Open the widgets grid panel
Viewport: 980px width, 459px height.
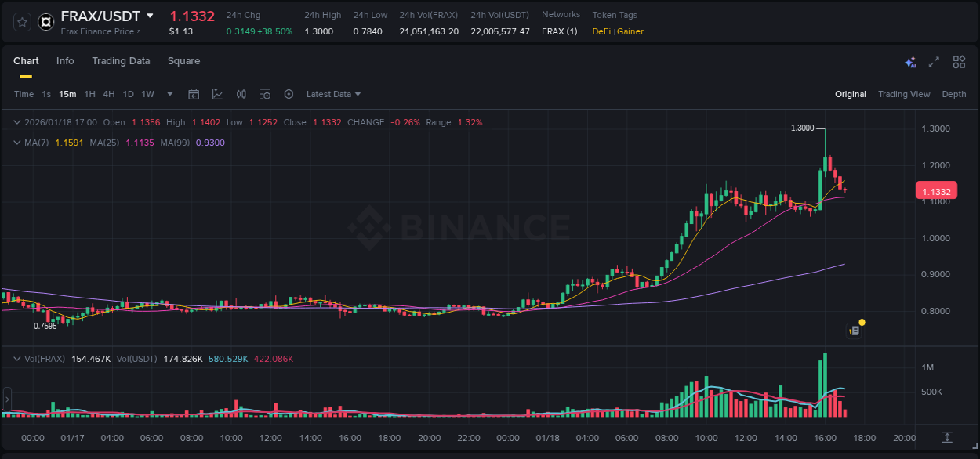coord(958,61)
